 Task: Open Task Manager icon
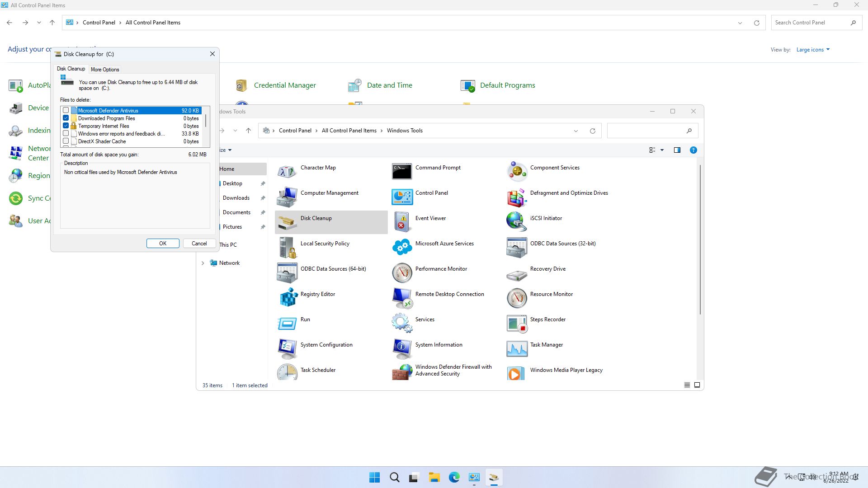point(517,349)
